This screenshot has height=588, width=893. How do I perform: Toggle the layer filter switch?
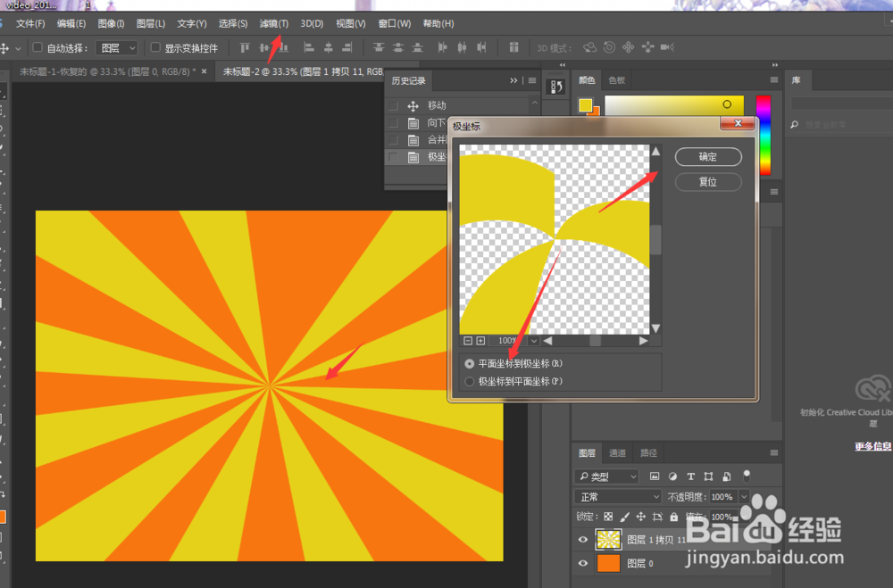(747, 476)
